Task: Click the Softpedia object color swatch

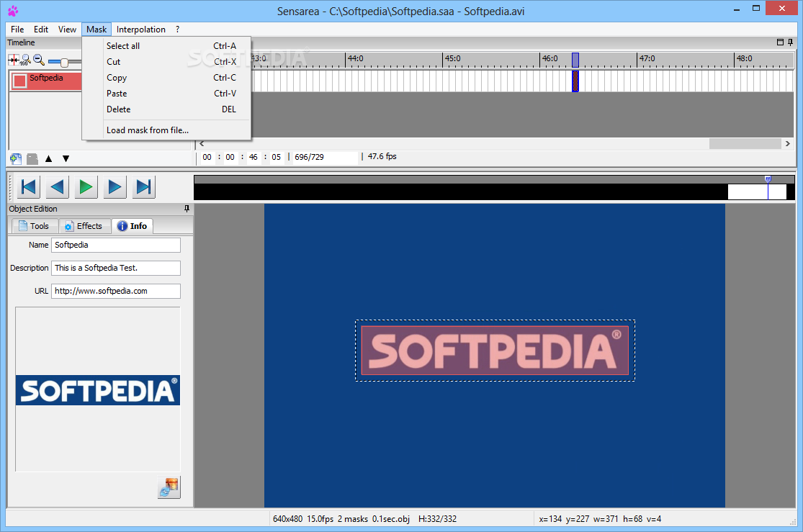Action: pyautogui.click(x=19, y=81)
